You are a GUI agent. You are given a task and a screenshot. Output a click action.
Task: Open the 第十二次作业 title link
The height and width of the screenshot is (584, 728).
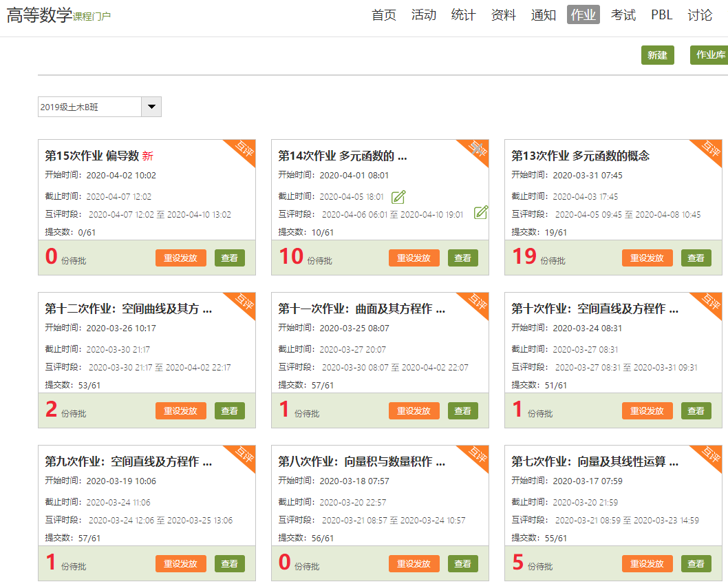pyautogui.click(x=128, y=309)
